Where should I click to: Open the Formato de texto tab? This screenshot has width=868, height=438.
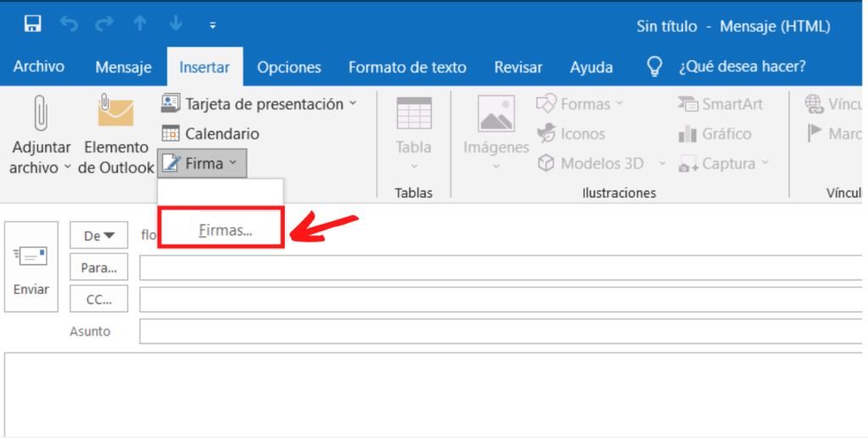click(x=408, y=67)
